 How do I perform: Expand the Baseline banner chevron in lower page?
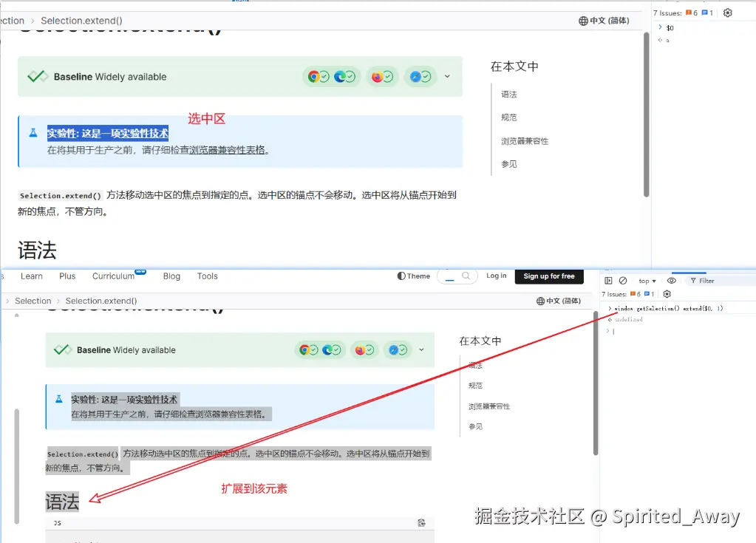pos(421,349)
